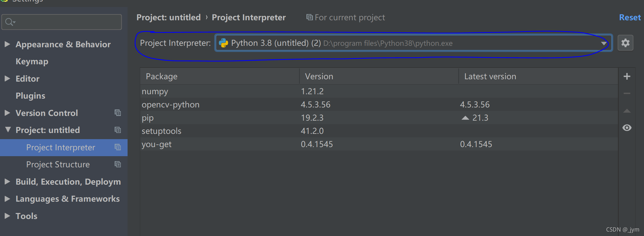Image resolution: width=644 pixels, height=236 pixels.
Task: Focus the settings search input field
Action: pyautogui.click(x=67, y=22)
